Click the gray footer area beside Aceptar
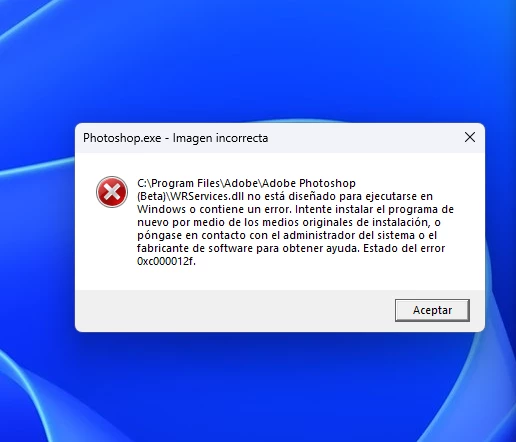This screenshot has height=442, width=516. click(x=233, y=311)
